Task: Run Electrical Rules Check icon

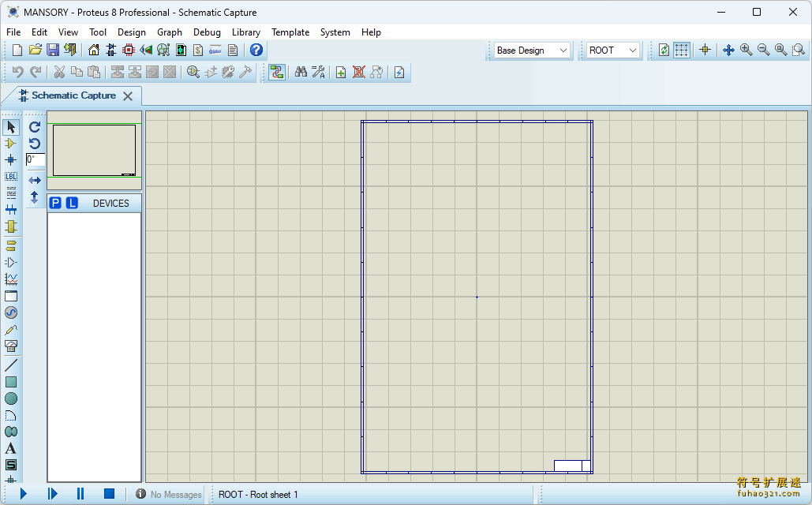Action: pyautogui.click(x=399, y=72)
